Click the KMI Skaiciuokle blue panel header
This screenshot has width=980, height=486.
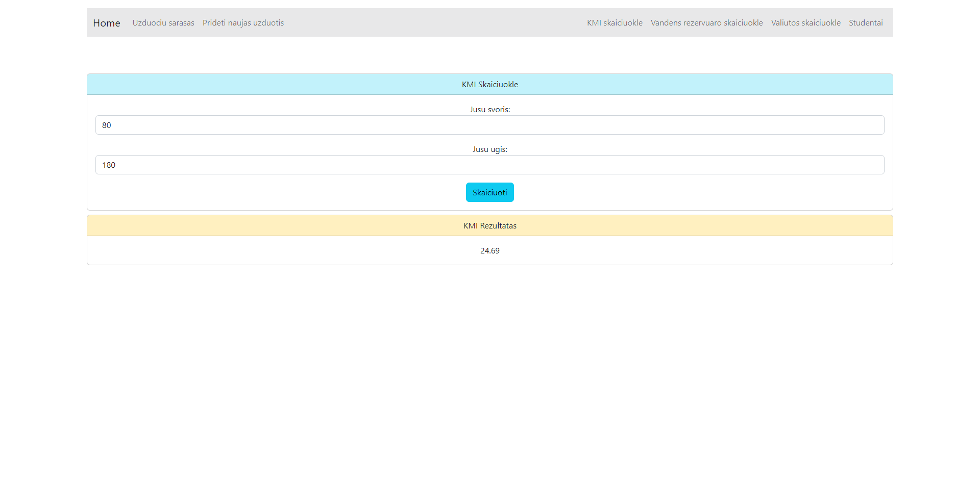coord(489,84)
